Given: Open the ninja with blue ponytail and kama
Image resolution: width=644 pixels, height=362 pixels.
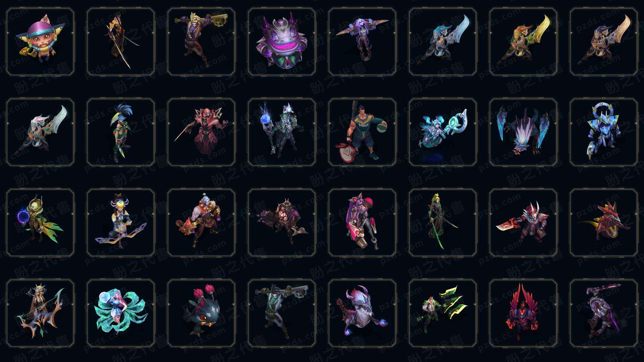Looking at the screenshot, I should 121,132.
